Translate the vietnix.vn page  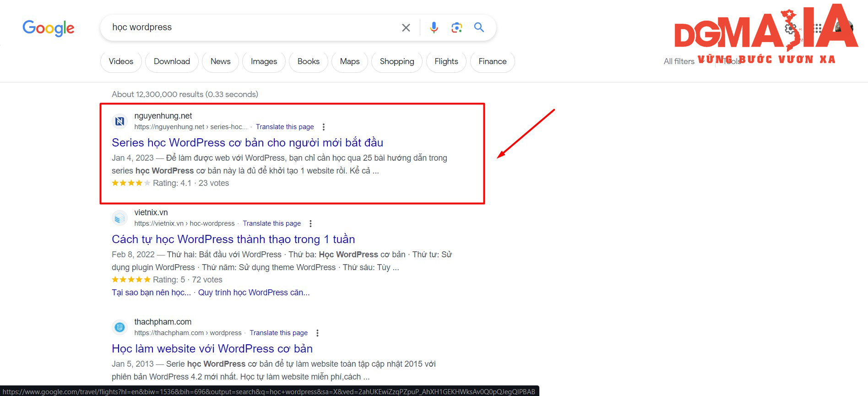[272, 223]
